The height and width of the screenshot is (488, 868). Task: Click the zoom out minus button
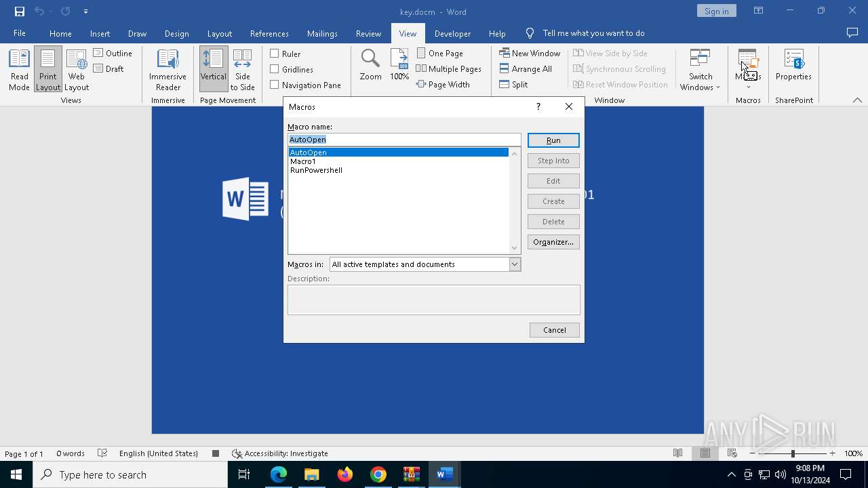click(752, 453)
